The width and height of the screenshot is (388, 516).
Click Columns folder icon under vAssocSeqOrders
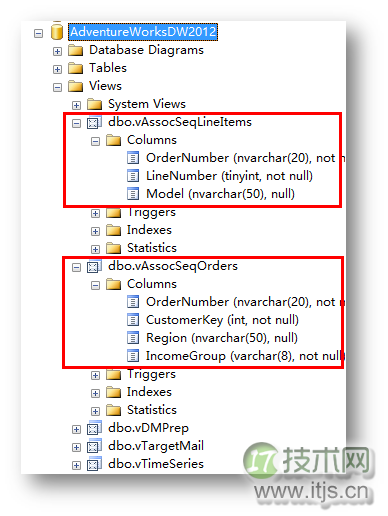click(x=114, y=285)
